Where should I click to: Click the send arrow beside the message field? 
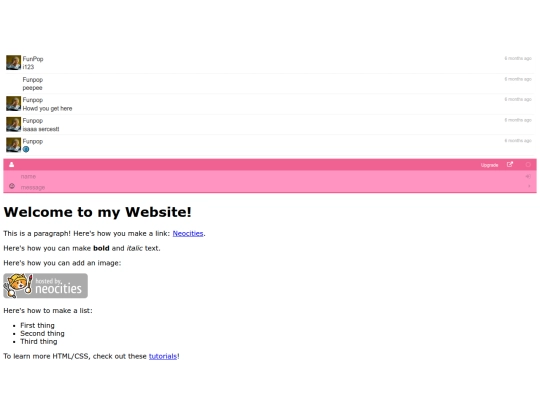point(529,186)
